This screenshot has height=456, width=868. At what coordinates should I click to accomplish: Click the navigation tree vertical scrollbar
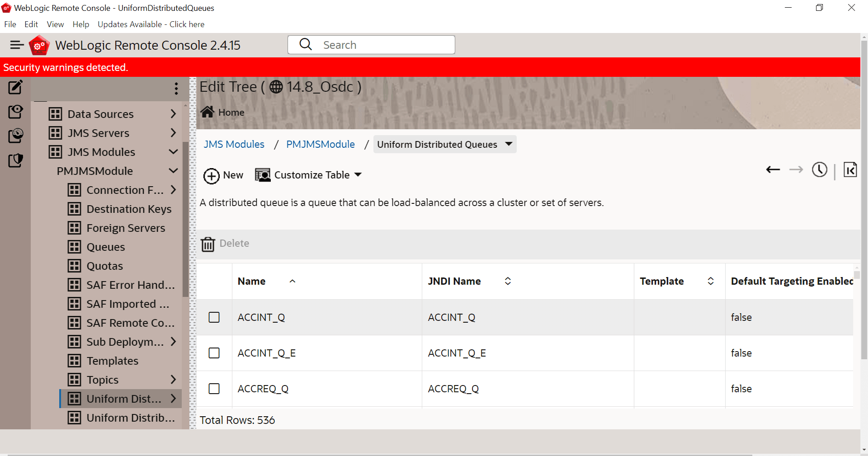point(185,219)
